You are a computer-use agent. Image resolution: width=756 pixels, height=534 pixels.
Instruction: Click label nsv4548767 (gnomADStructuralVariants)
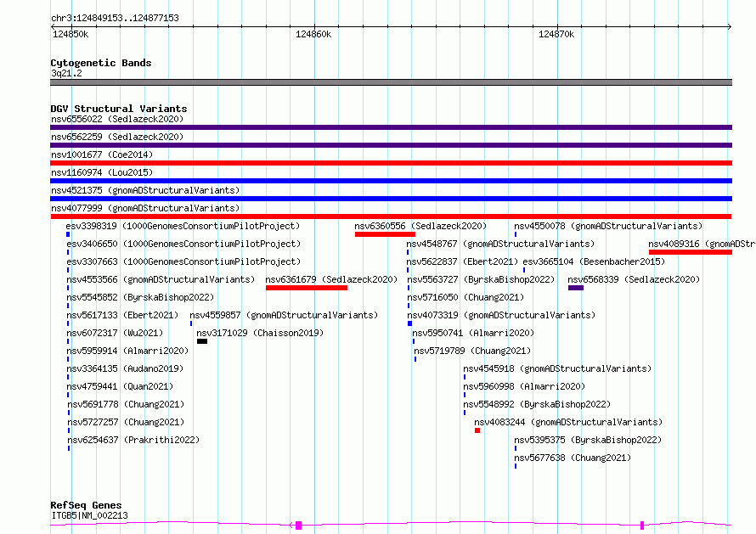[x=500, y=244]
